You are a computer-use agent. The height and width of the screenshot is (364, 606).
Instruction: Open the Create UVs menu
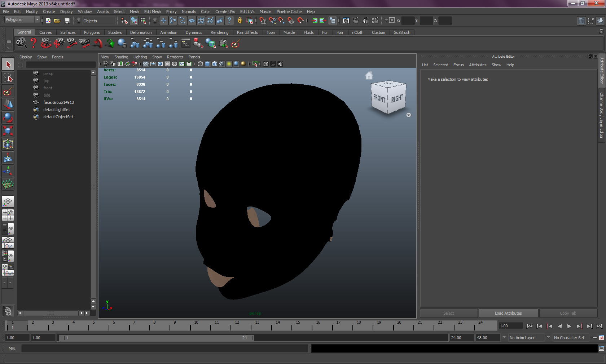[225, 12]
